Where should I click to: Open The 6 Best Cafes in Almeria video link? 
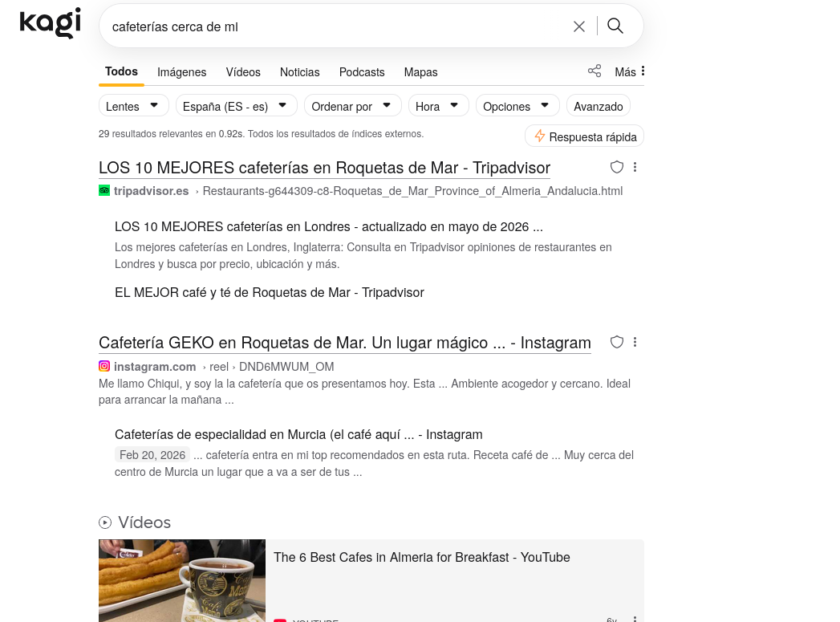(422, 557)
